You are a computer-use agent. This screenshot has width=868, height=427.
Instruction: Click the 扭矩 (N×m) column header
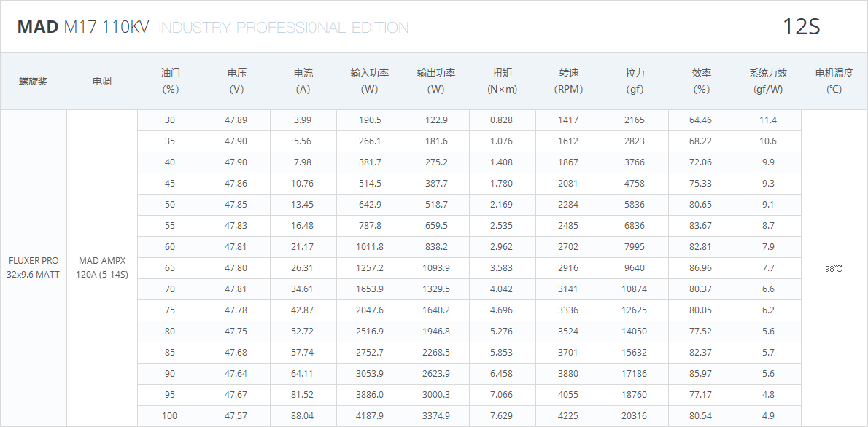502,82
